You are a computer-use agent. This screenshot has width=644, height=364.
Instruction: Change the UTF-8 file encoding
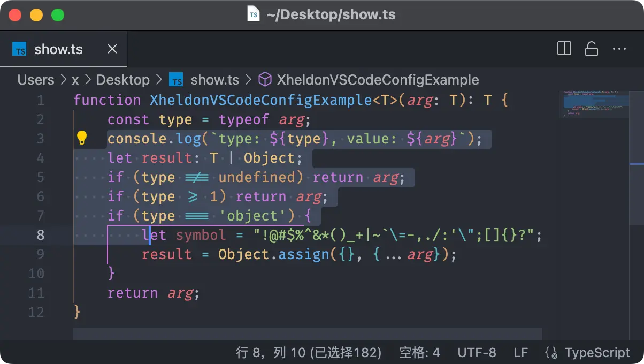tap(477, 353)
